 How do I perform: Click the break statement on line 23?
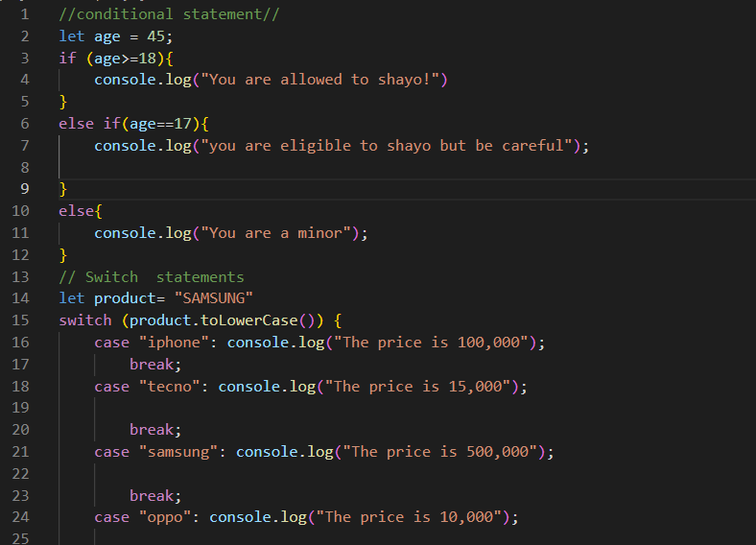click(154, 495)
